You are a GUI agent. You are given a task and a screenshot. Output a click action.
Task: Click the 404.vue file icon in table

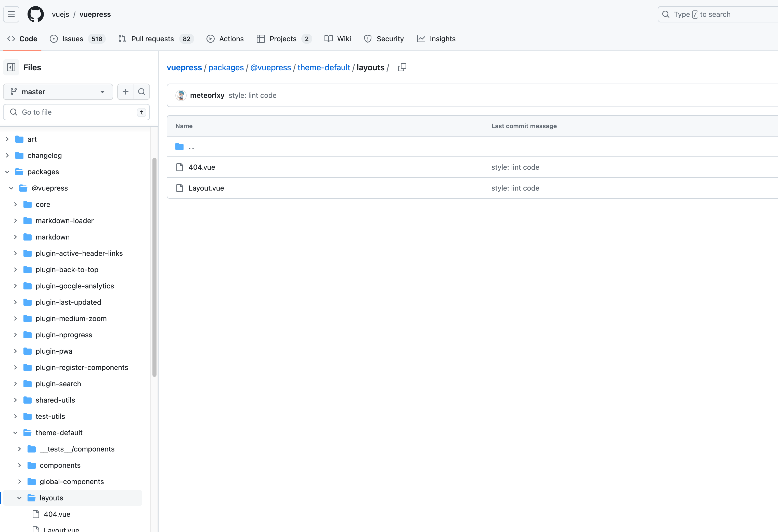(x=180, y=167)
